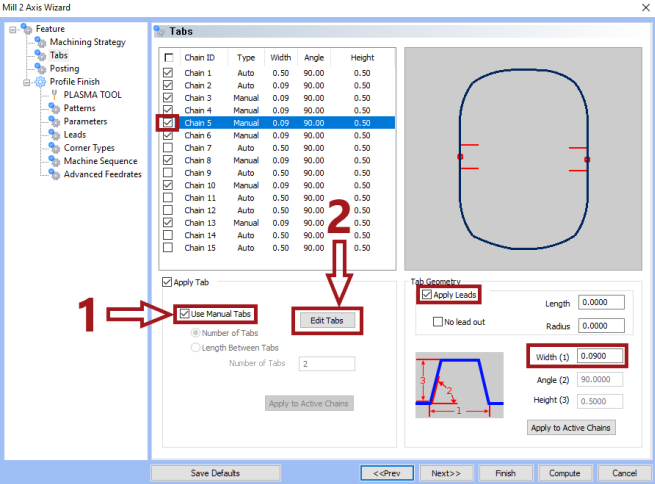
Task: Click the Corner Types gear icon
Action: (54, 148)
